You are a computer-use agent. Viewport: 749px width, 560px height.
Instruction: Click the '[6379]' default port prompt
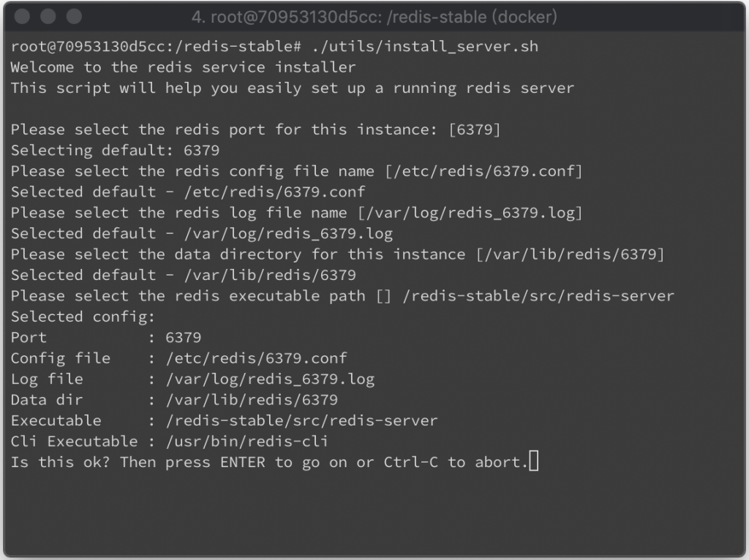pyautogui.click(x=474, y=129)
